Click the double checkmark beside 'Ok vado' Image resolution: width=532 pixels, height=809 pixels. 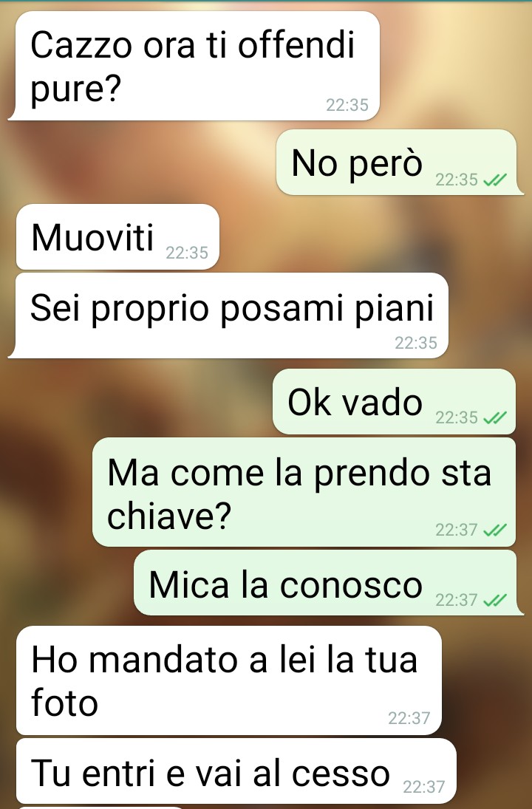point(495,417)
